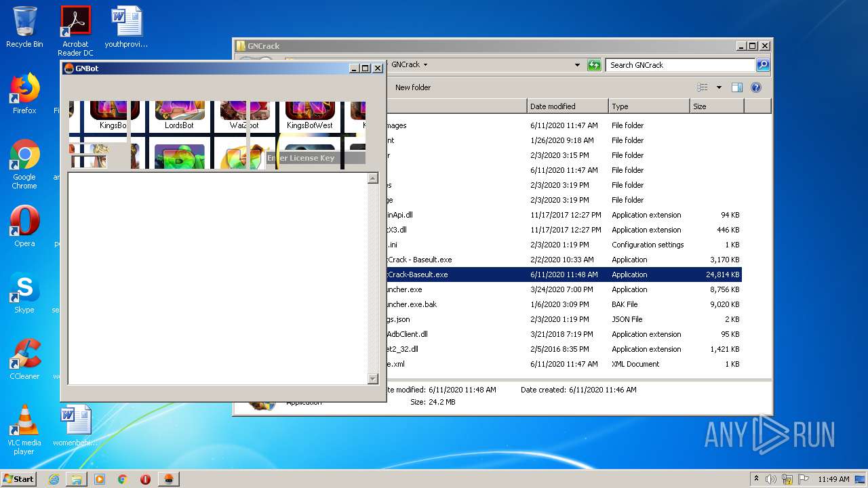The height and width of the screenshot is (488, 868).
Task: Click New folder in Explorer toolbar
Action: 413,87
